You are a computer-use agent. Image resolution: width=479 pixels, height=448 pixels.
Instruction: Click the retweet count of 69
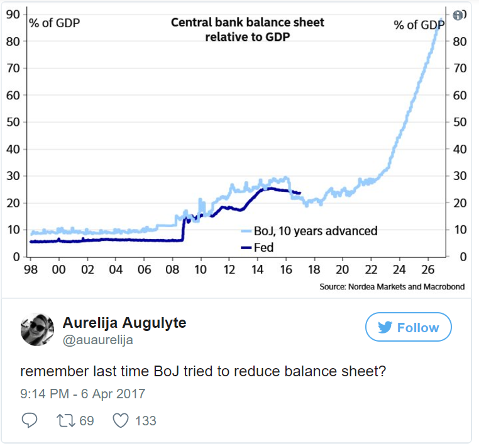coord(87,420)
